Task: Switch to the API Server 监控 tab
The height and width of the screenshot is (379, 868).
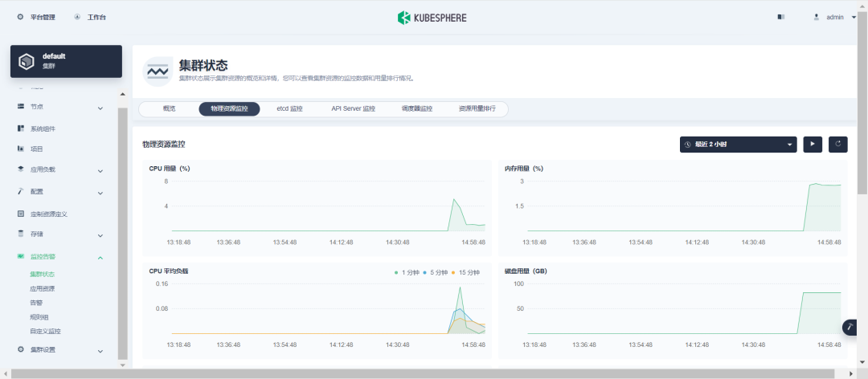Action: 353,109
